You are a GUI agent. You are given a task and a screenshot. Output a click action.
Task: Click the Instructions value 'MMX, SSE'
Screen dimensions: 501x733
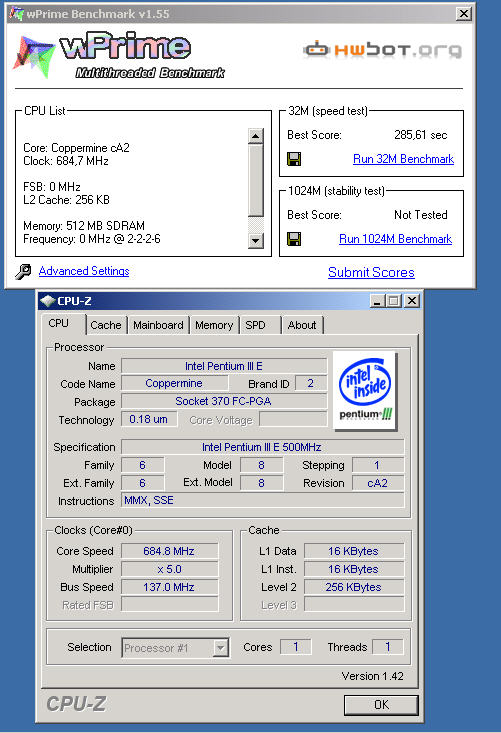[x=262, y=500]
